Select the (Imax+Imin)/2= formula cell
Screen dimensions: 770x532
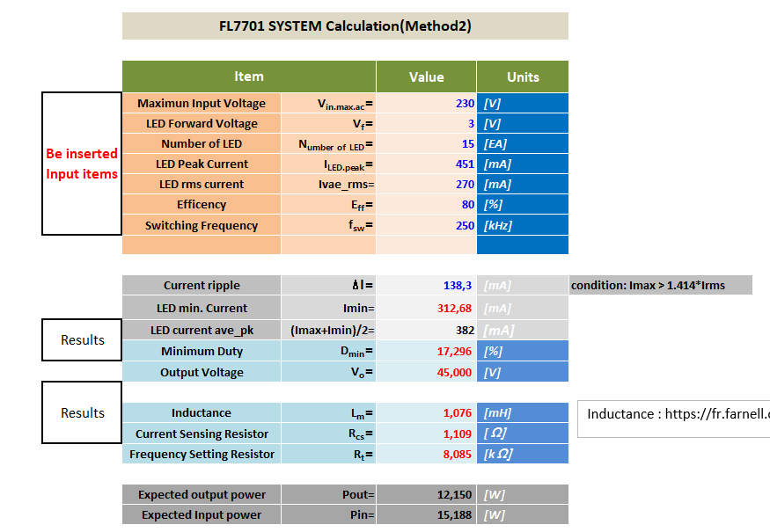[x=328, y=330]
